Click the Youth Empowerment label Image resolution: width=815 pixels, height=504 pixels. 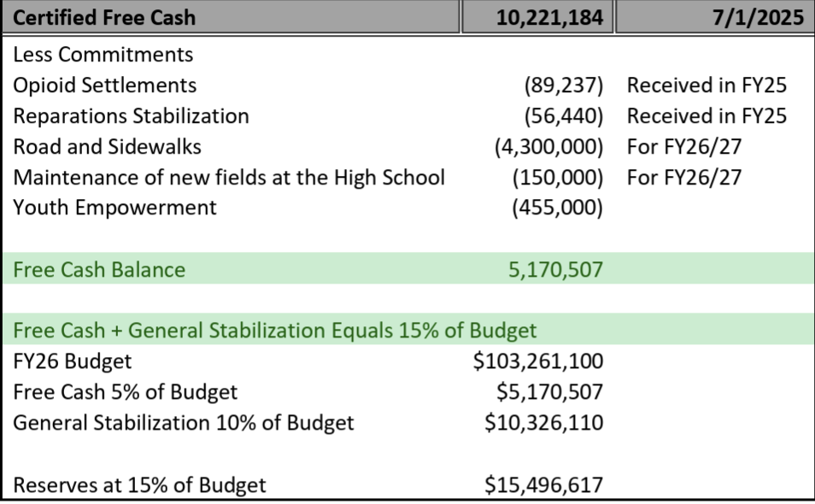(x=115, y=207)
